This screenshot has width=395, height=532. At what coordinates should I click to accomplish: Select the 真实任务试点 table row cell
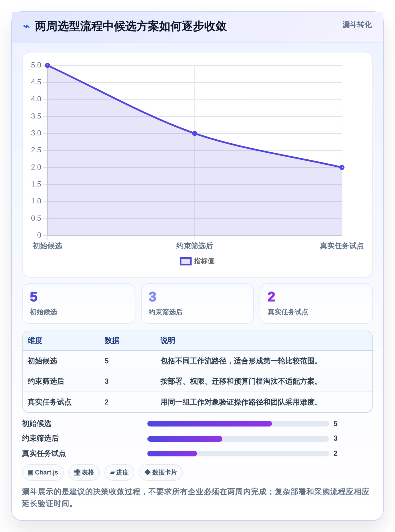pos(50,402)
